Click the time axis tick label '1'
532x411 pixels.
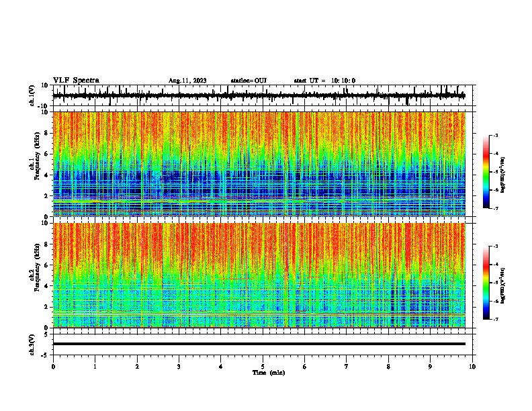[x=95, y=367]
